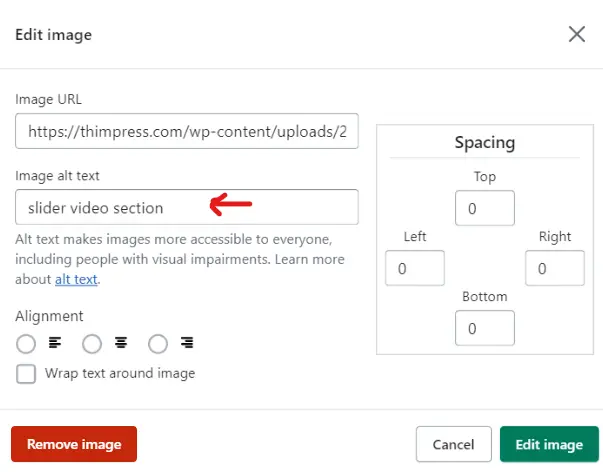Click the align-left icon
The height and width of the screenshot is (472, 603).
(x=55, y=342)
